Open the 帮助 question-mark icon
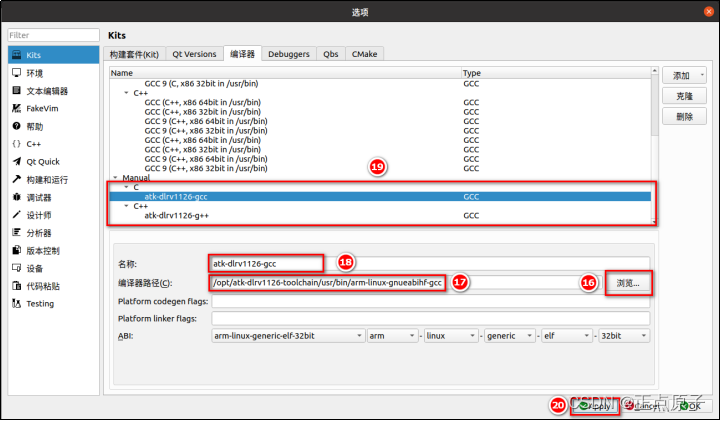 [x=17, y=126]
